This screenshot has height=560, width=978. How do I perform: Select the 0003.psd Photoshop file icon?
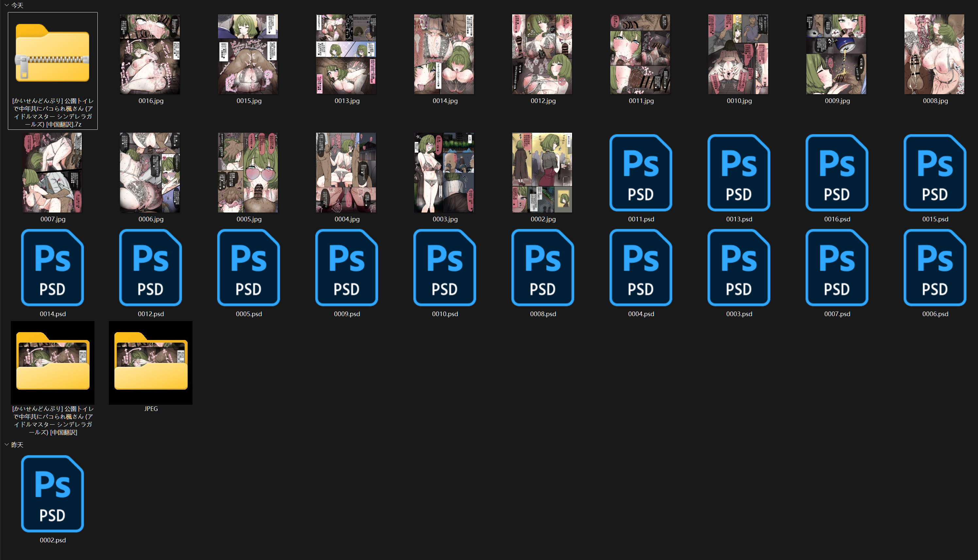coord(739,267)
